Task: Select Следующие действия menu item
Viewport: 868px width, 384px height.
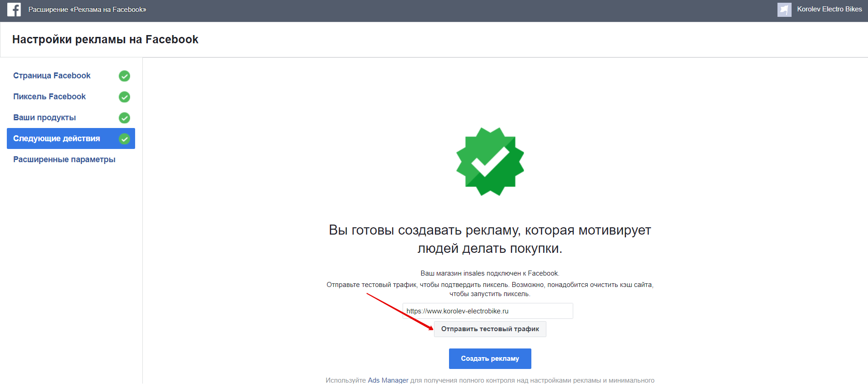Action: [71, 138]
